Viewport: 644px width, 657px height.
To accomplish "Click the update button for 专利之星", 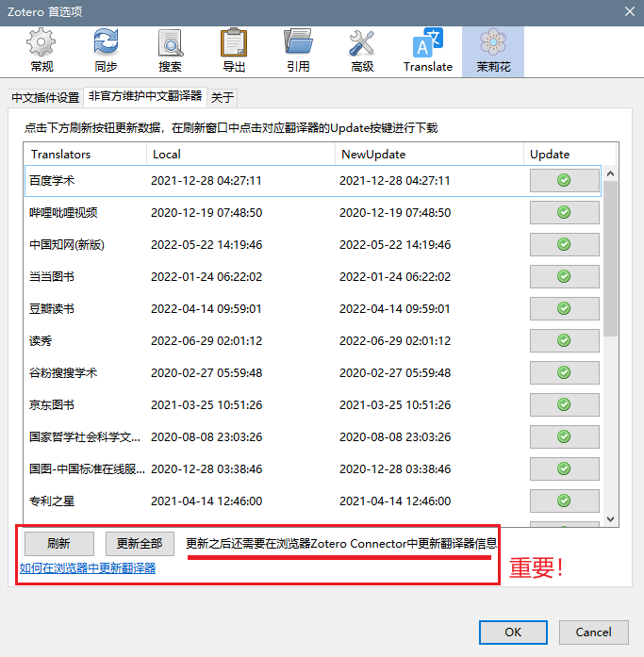I will [x=564, y=501].
